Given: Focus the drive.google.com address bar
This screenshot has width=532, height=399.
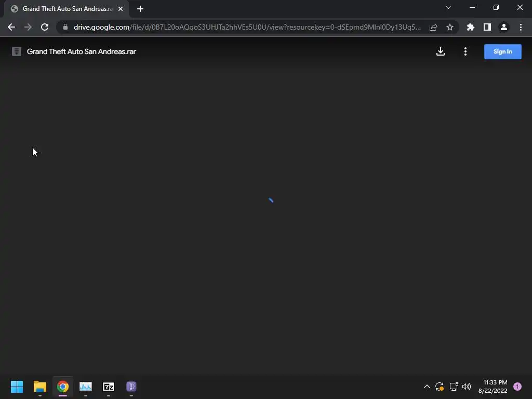Looking at the screenshot, I should coord(247,27).
